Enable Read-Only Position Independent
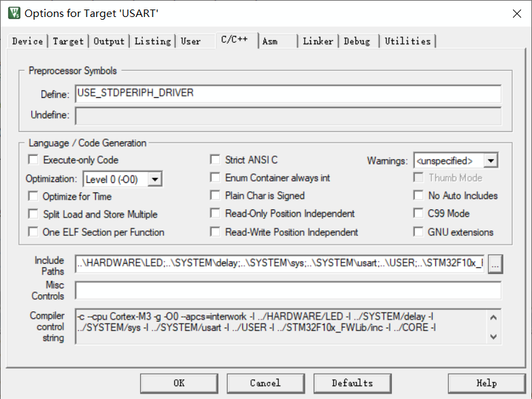532x399 pixels. tap(215, 213)
